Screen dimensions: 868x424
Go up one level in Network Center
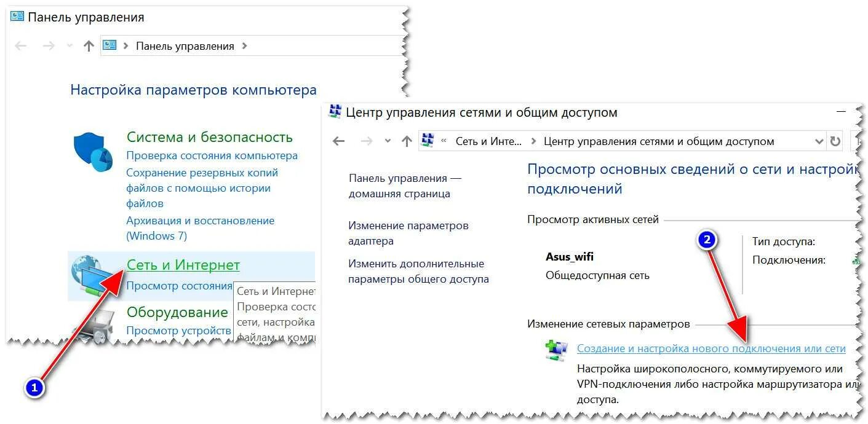tap(407, 141)
